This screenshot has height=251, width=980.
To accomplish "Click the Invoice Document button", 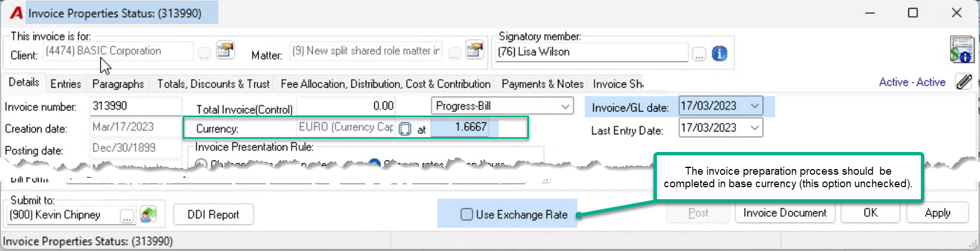I will click(x=785, y=213).
